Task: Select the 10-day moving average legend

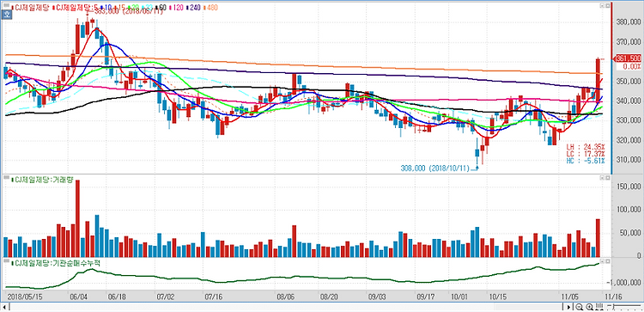Action: pyautogui.click(x=106, y=8)
